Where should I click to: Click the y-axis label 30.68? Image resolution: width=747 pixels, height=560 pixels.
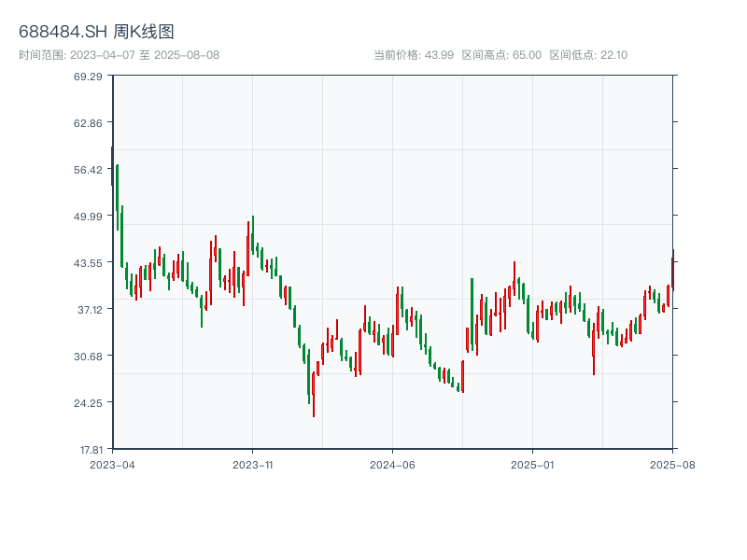pos(88,357)
